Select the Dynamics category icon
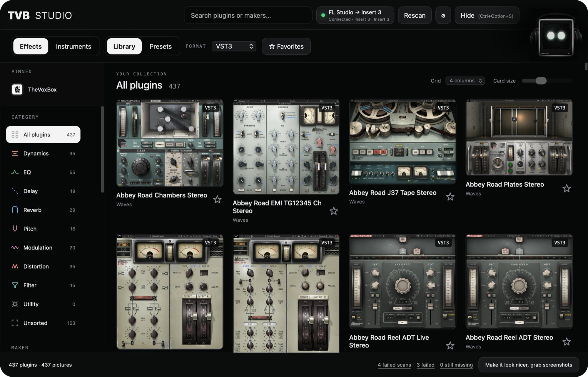Image resolution: width=588 pixels, height=377 pixels. pos(15,153)
